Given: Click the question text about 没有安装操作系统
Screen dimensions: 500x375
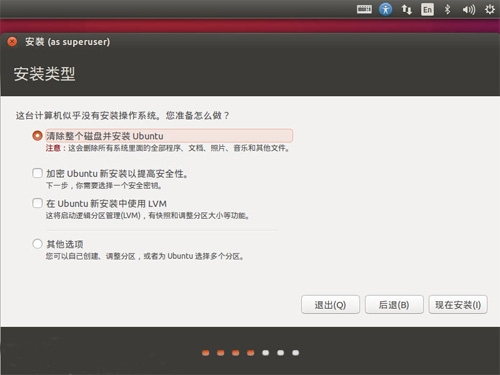Looking at the screenshot, I should coord(123,115).
